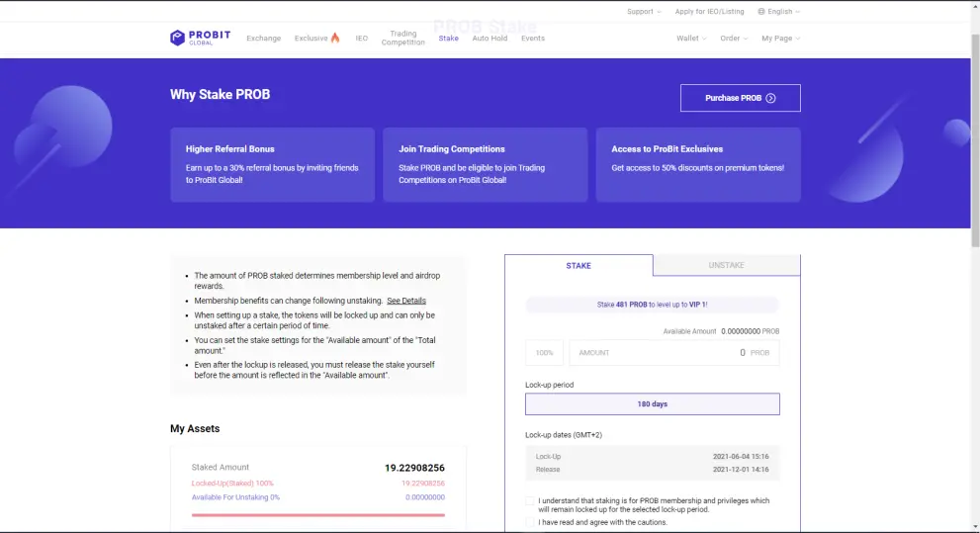Click the lock-up date 2021-06-04 15:16

coord(741,457)
